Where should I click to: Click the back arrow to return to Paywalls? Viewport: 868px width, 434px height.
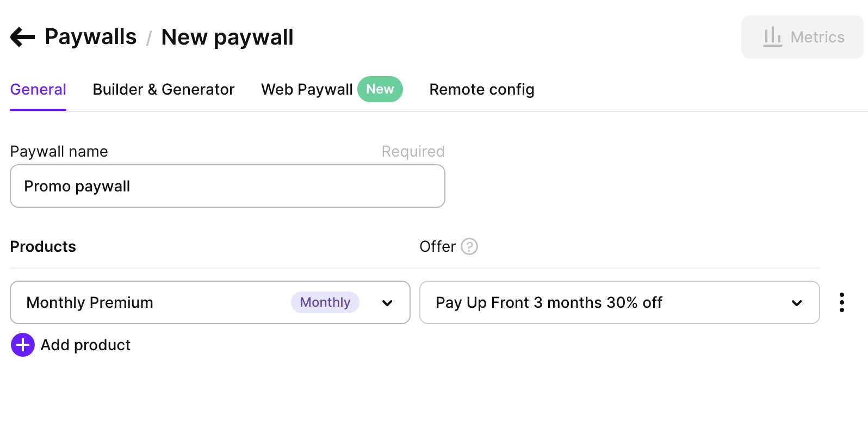(x=22, y=36)
